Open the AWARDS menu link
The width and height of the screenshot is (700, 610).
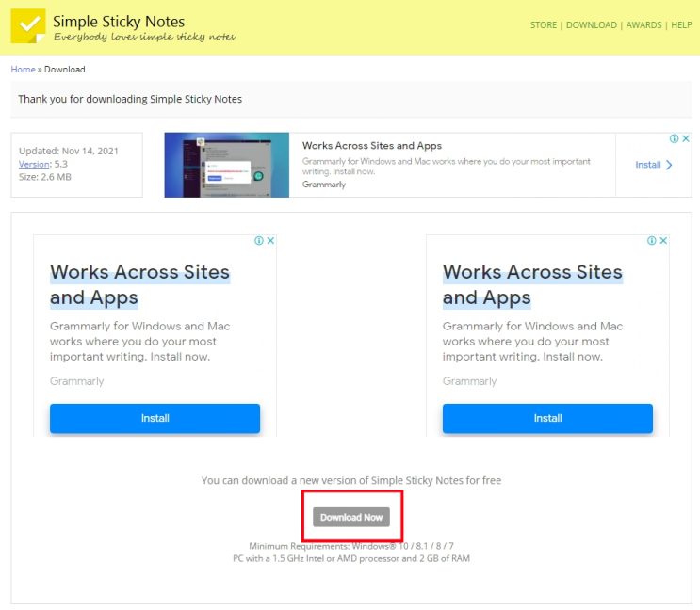click(x=643, y=25)
